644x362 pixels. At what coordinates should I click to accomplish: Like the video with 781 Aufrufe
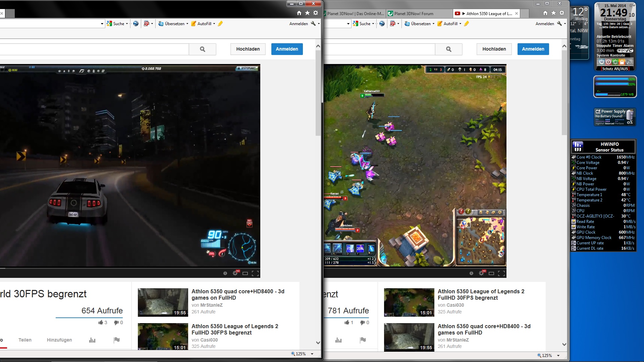point(347,322)
